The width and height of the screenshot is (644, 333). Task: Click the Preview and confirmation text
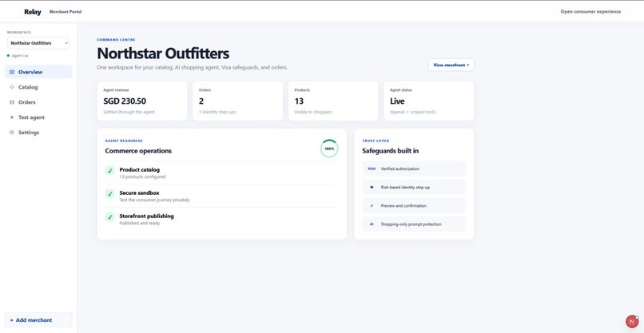pyautogui.click(x=403, y=206)
